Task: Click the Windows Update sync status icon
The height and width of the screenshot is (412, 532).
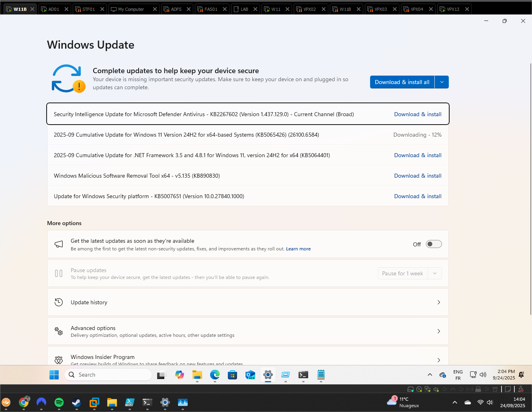Action: [68, 78]
